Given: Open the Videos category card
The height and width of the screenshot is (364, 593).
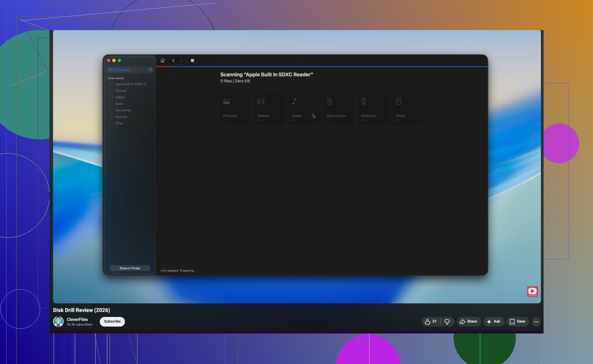Looking at the screenshot, I should point(269,110).
